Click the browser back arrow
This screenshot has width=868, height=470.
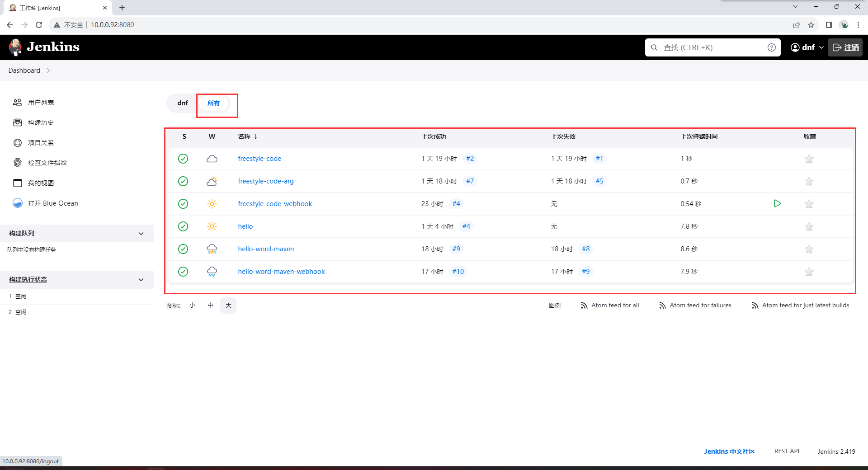coord(10,25)
